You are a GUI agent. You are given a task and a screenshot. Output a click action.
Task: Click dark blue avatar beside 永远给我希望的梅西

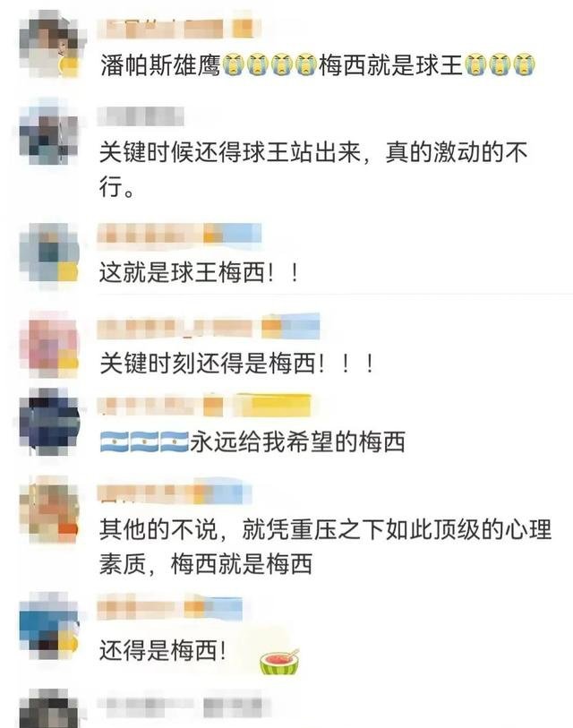coord(49,422)
